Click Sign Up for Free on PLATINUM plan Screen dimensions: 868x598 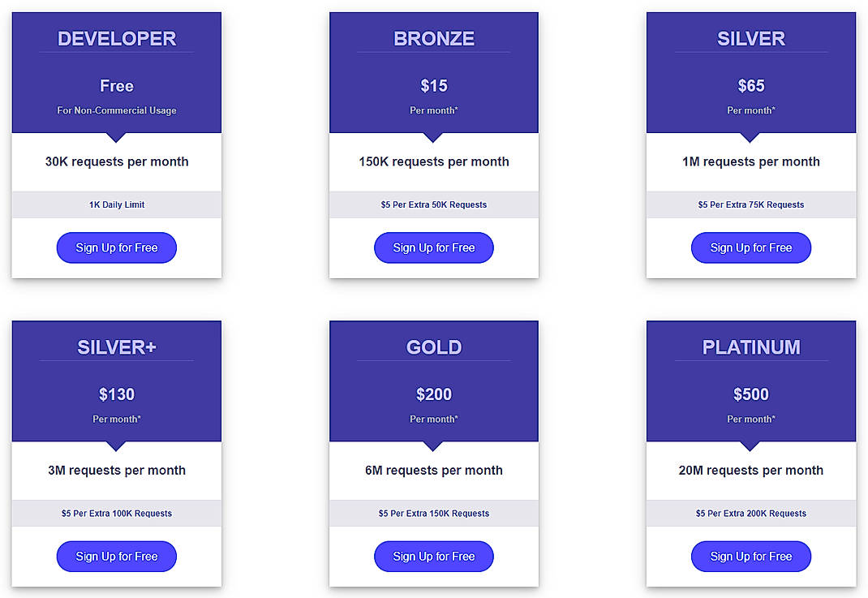[x=750, y=557]
